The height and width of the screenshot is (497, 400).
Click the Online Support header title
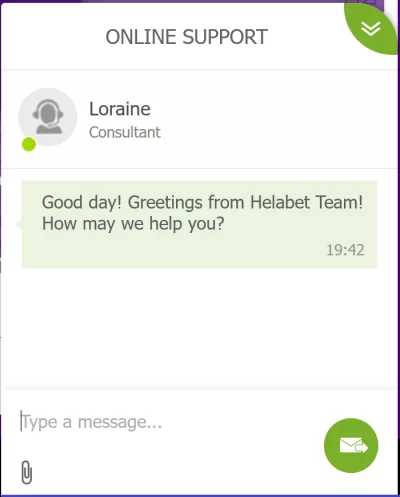pyautogui.click(x=187, y=37)
